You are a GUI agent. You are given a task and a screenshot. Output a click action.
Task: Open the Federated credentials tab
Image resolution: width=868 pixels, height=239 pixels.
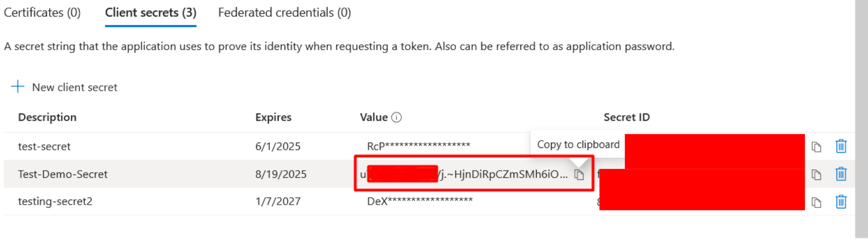(x=284, y=12)
